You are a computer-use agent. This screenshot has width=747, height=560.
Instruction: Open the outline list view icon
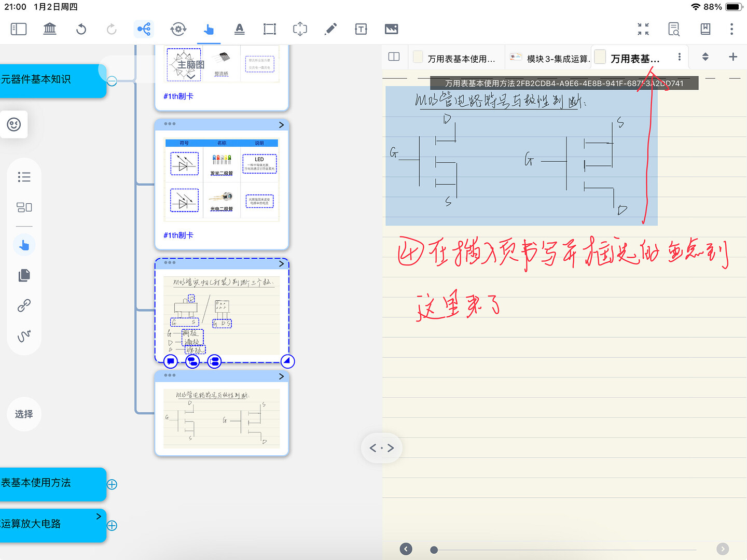24,177
